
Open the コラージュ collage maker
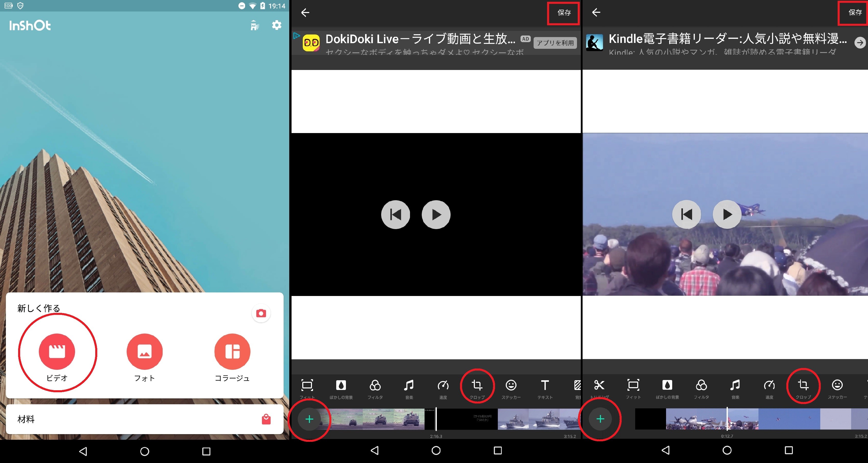[x=232, y=351]
